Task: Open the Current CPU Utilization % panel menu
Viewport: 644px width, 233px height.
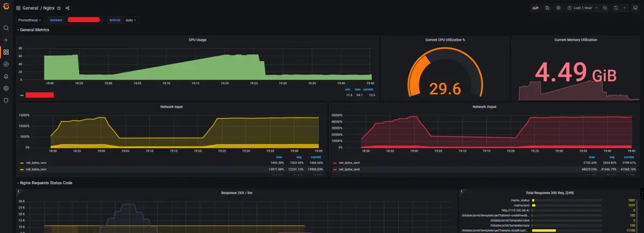Action: (445, 40)
